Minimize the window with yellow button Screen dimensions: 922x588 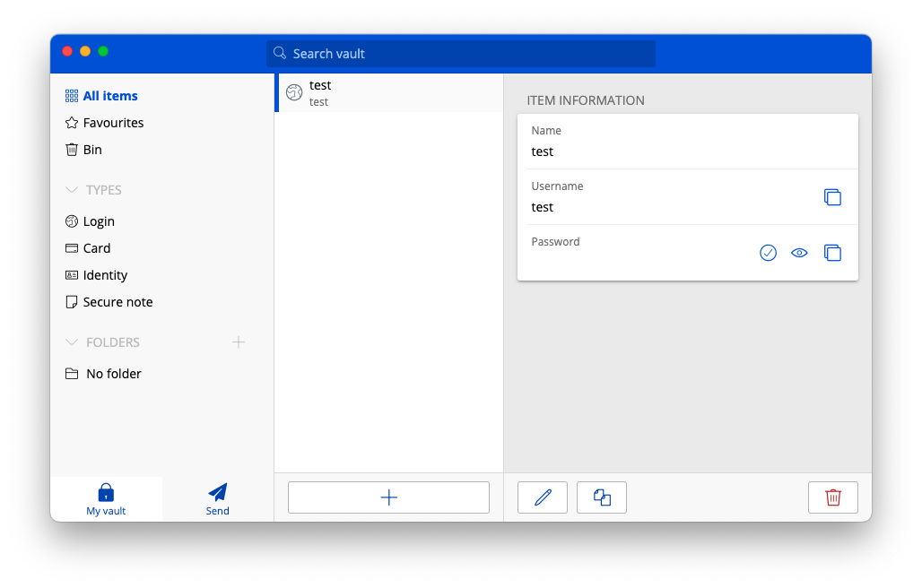(85, 51)
